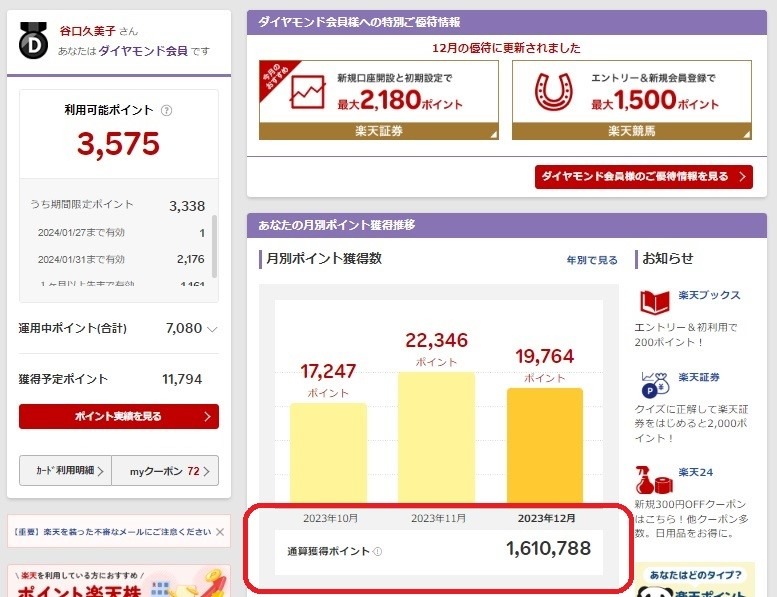
Task: Click the あなたはどのタイプ? panda banner
Action: pyautogui.click(x=695, y=580)
